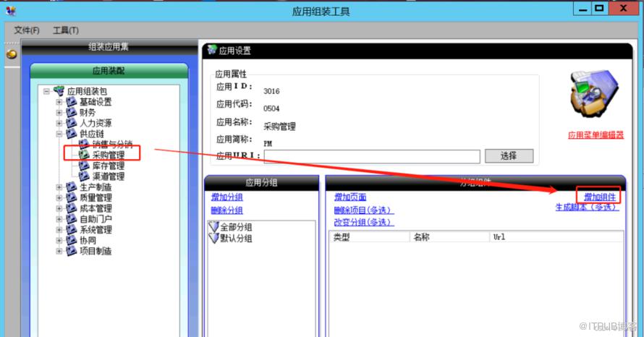Select the 财务 module icon
Image resolution: width=644 pixels, height=337 pixels.
pyautogui.click(x=72, y=112)
